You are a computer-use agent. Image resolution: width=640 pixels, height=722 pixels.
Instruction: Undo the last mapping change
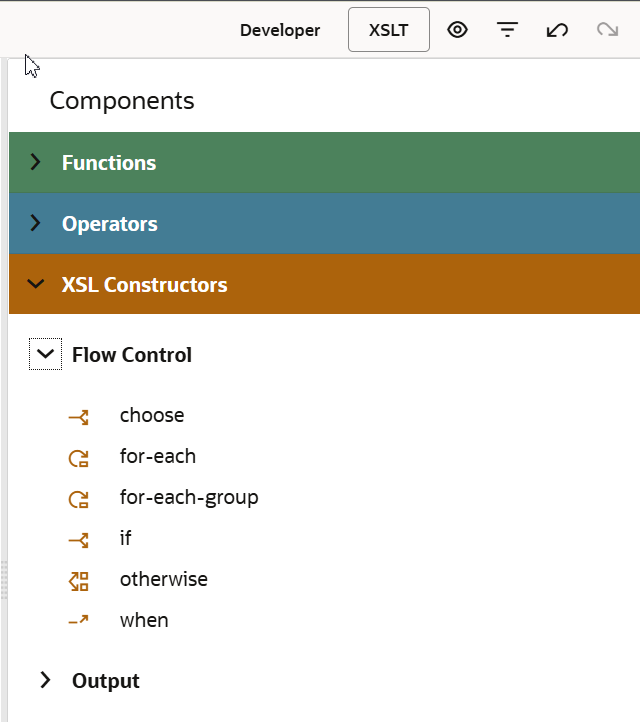tap(557, 30)
